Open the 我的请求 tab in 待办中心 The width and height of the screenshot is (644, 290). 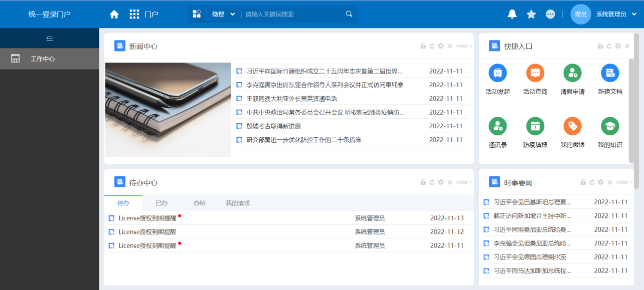238,203
